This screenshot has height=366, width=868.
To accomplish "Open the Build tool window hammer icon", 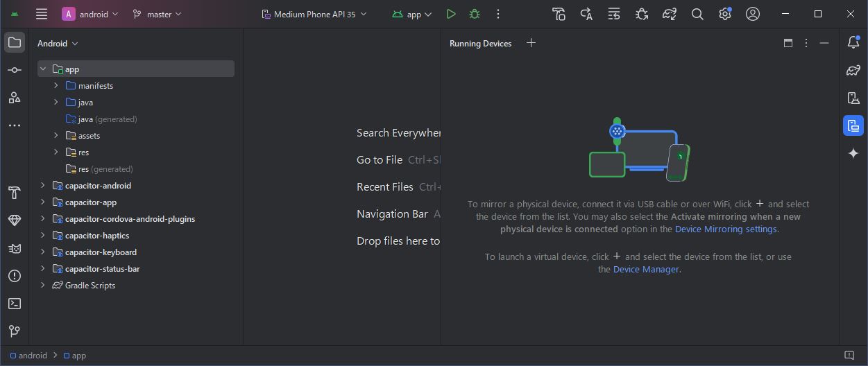I will point(15,193).
